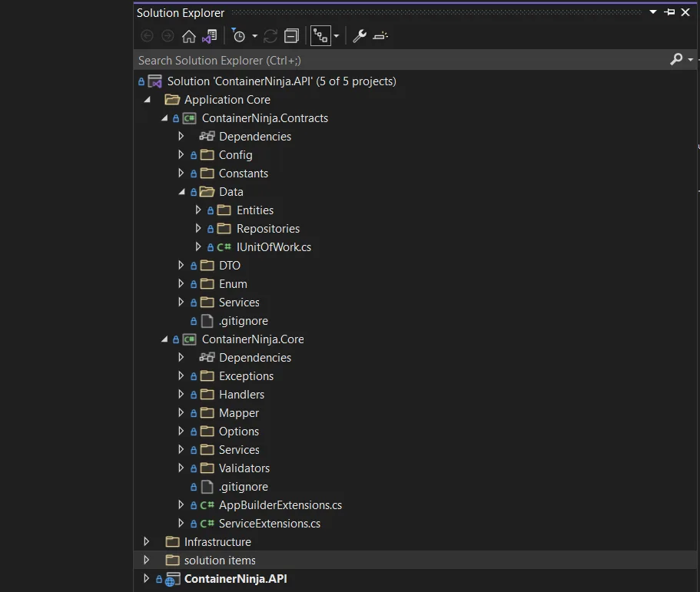Open Properties via the wrench icon
This screenshot has height=592, width=700.
point(360,36)
